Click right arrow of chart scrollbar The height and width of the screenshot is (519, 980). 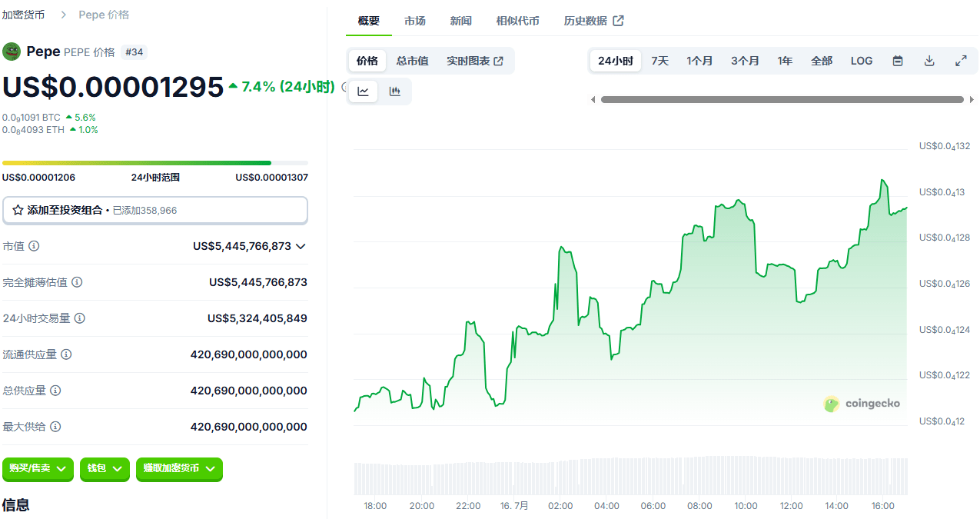970,99
